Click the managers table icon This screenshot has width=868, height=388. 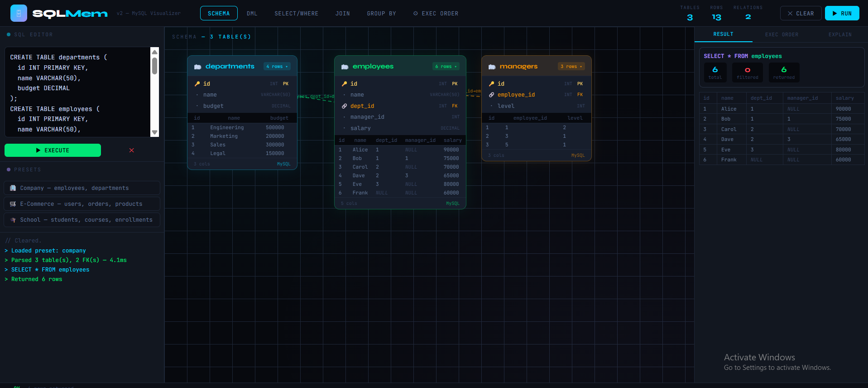coord(492,67)
